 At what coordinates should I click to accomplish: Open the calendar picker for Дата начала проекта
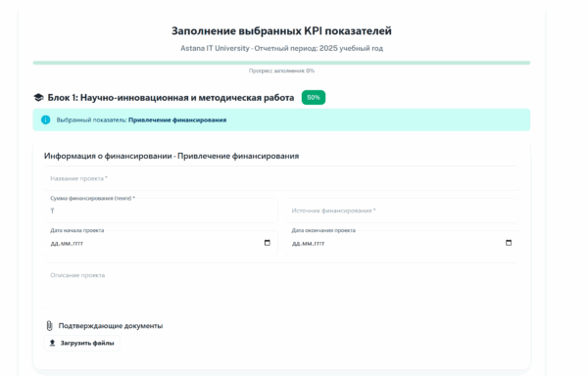point(267,243)
